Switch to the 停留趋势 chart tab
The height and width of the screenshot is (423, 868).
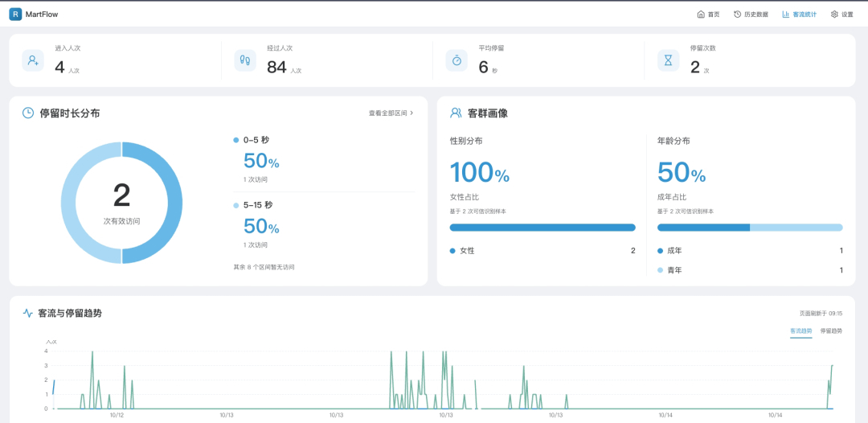point(832,331)
